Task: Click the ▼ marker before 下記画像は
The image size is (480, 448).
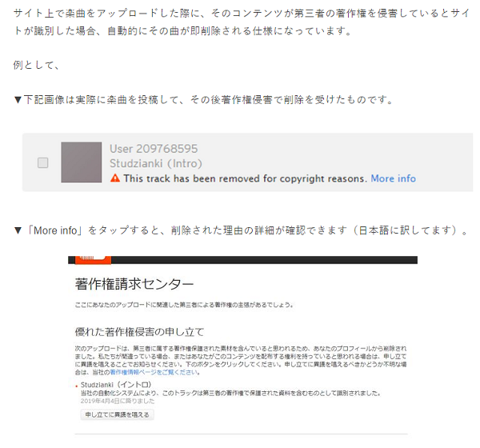Action: click(x=18, y=99)
